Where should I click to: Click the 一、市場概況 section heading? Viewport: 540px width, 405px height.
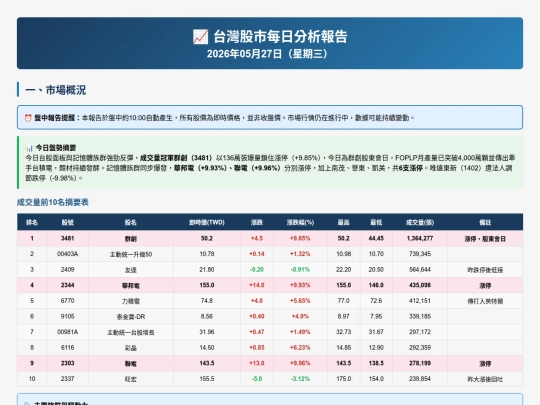coord(55,90)
